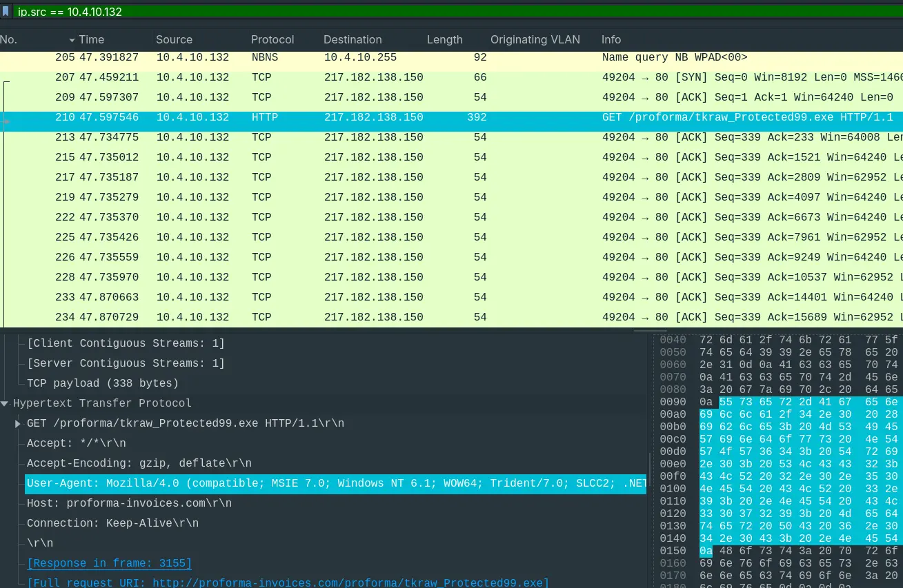Viewport: 903px width, 588px height.
Task: Select packet 207 TCP SYN row
Action: (x=414, y=78)
